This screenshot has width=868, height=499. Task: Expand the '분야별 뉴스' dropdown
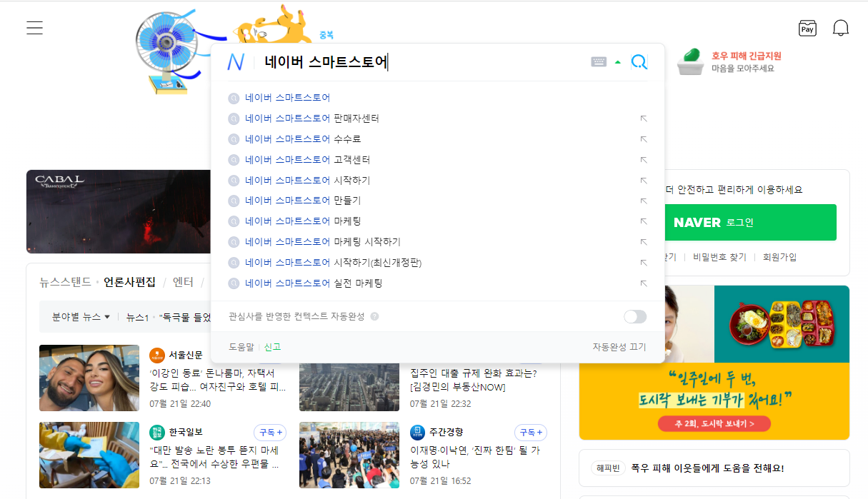click(81, 317)
